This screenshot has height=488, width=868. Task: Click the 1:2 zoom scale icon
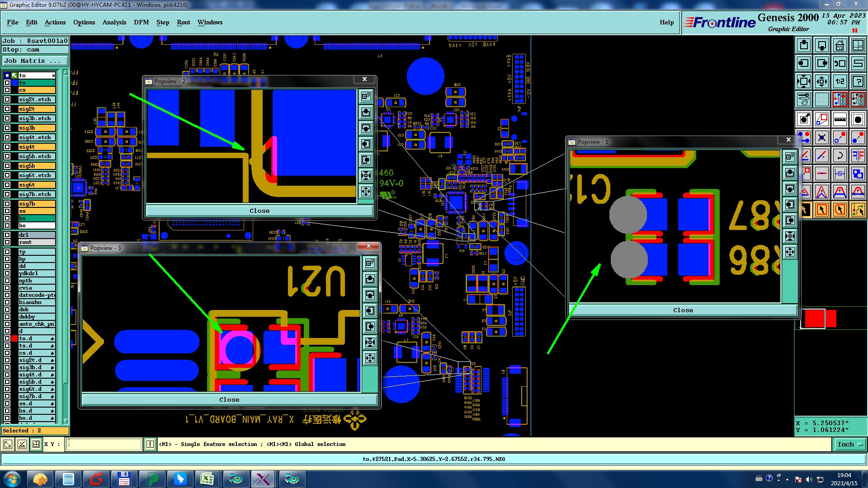coord(840,81)
